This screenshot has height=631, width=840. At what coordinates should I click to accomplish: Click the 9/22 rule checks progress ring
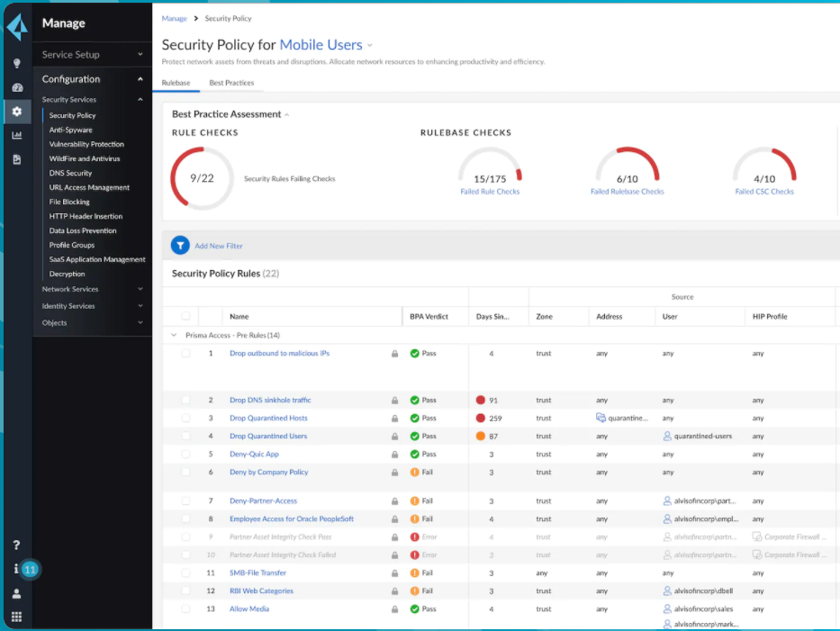pyautogui.click(x=202, y=178)
